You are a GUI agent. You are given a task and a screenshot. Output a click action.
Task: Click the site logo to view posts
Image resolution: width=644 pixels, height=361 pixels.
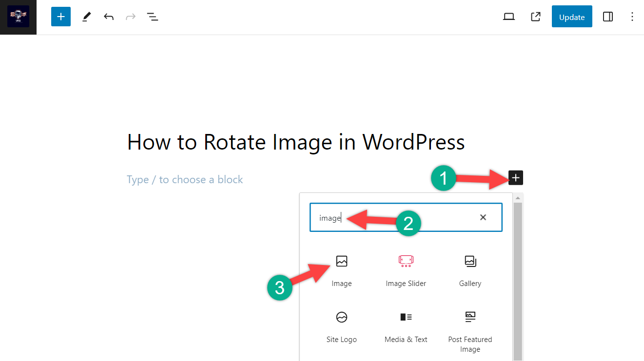pyautogui.click(x=18, y=17)
